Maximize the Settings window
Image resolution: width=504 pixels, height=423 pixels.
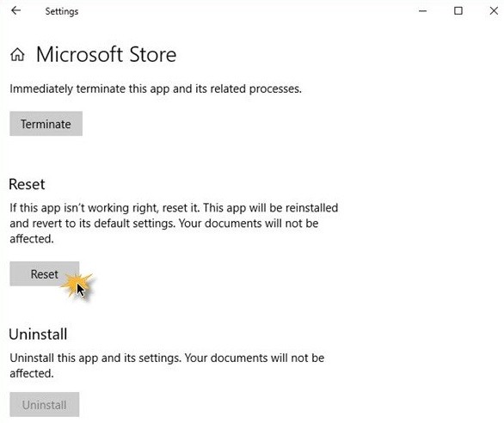pos(458,11)
